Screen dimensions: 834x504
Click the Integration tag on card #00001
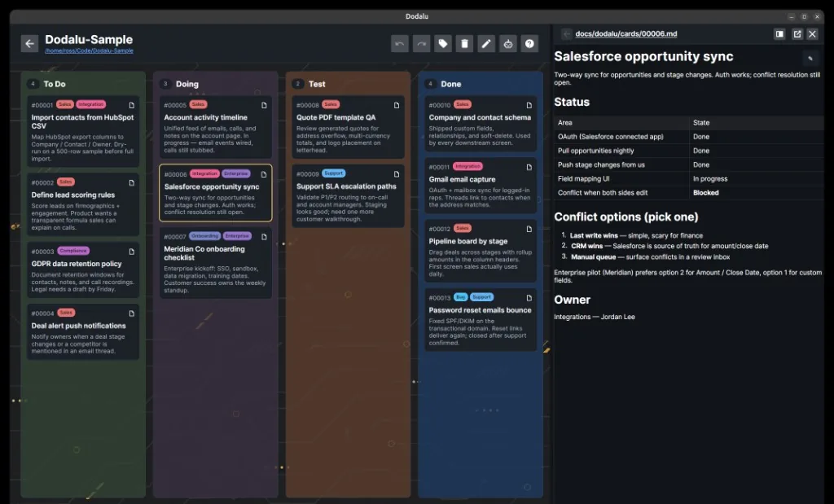[x=91, y=105]
